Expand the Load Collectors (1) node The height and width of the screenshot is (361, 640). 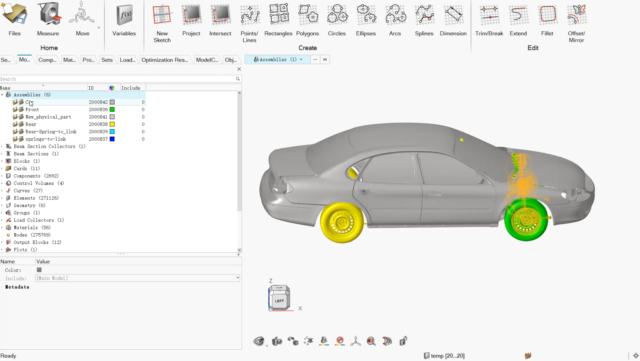click(x=2, y=220)
